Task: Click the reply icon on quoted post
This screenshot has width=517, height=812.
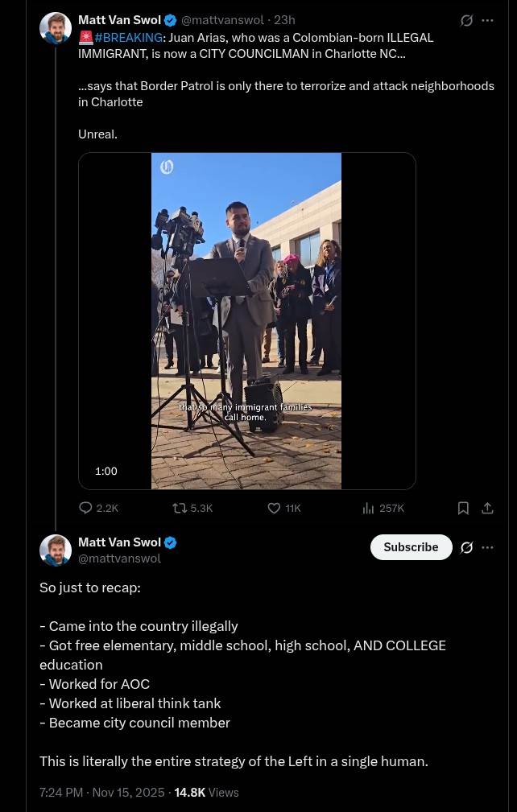Action: (86, 508)
